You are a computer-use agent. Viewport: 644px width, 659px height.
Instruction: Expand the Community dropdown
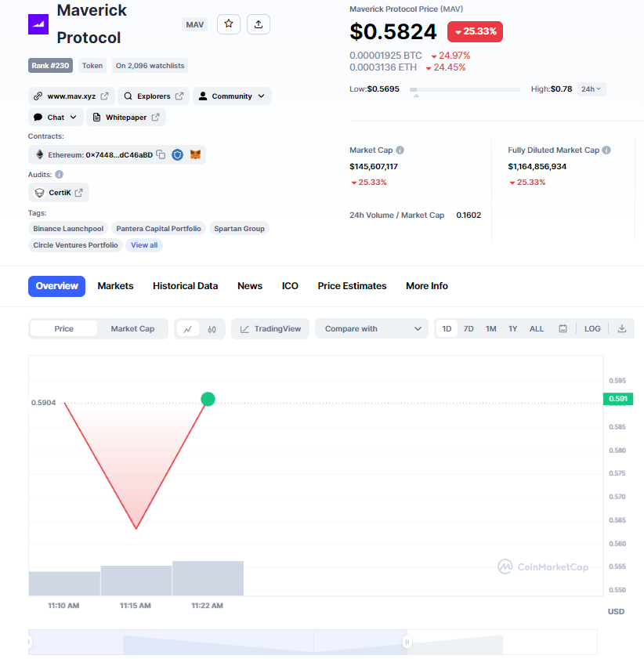click(x=232, y=96)
